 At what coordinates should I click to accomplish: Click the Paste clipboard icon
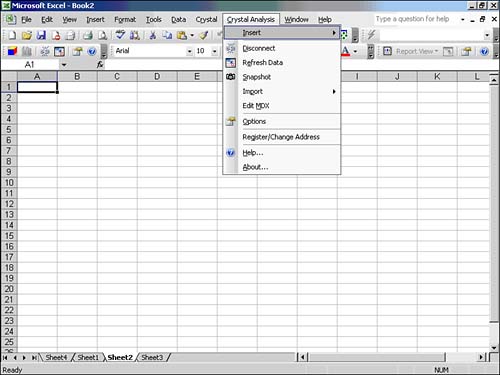[x=182, y=35]
